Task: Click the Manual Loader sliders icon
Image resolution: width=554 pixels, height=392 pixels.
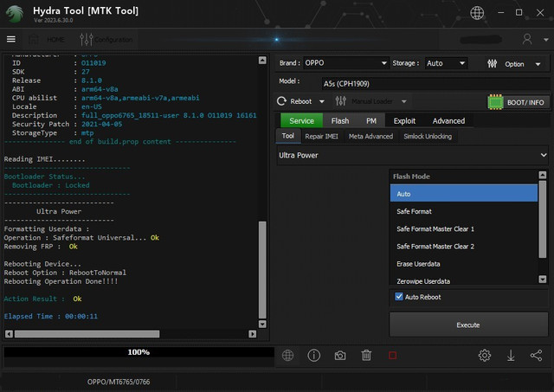Action: tap(340, 101)
